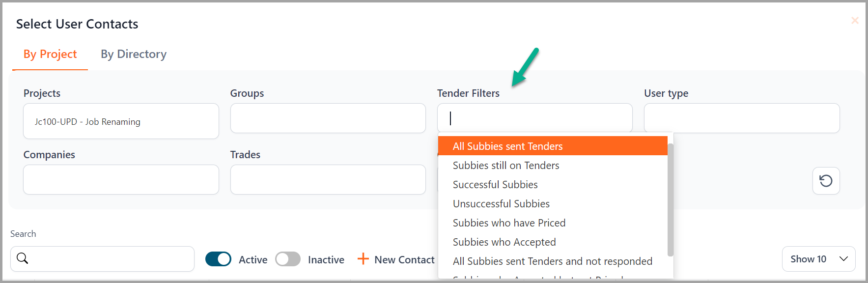The image size is (868, 283).
Task: Open the Projects dropdown showing Jc100-UPD
Action: click(x=121, y=121)
